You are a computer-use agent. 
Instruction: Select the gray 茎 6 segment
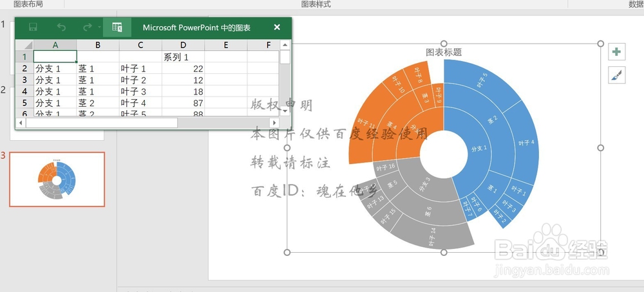pyautogui.click(x=428, y=211)
